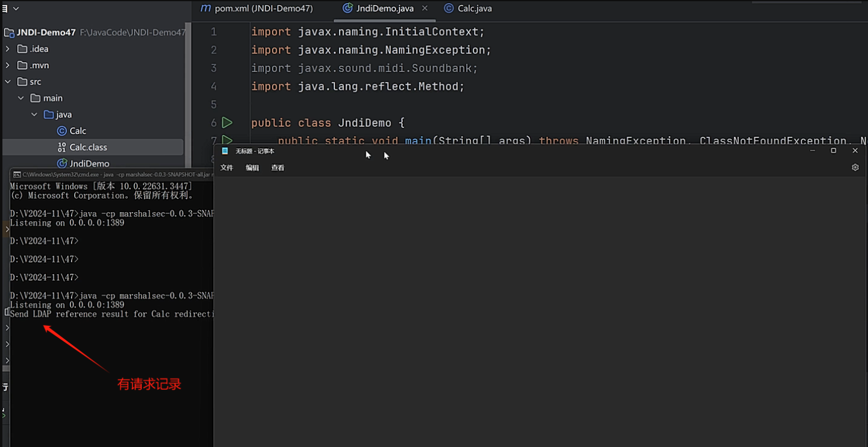
Task: Click the Maven icon on pom.xml tab
Action: (206, 8)
